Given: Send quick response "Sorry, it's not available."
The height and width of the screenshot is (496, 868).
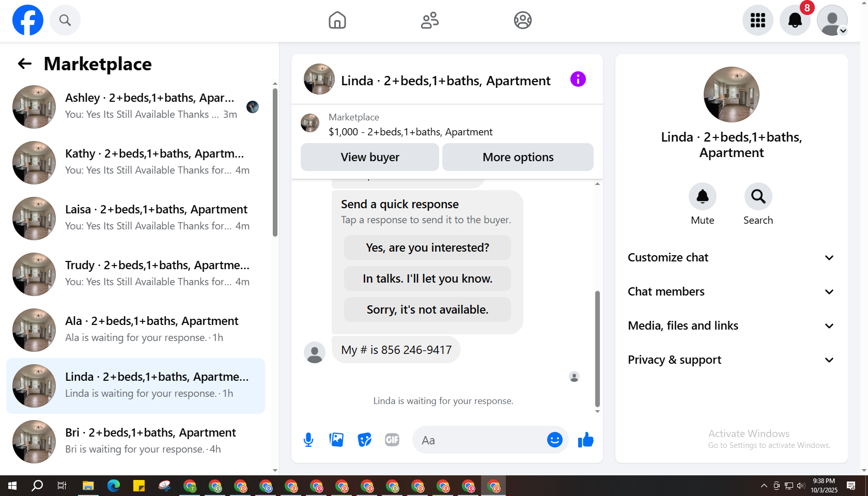Looking at the screenshot, I should point(427,309).
